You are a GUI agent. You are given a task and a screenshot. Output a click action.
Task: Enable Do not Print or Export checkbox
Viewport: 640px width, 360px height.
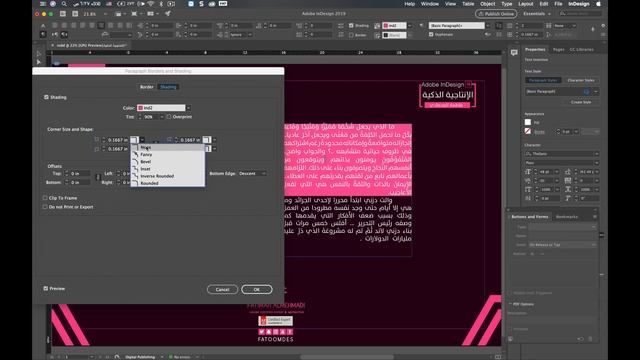(45, 207)
